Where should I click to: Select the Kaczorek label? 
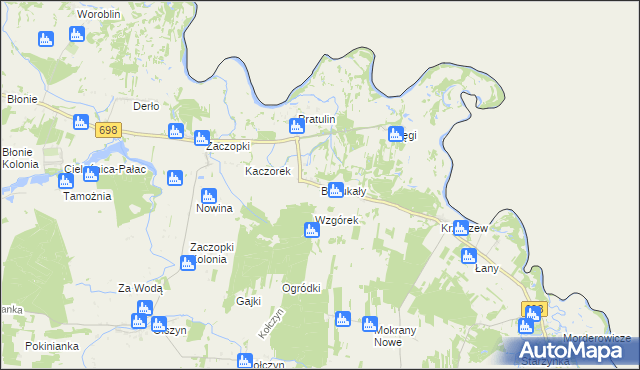click(268, 171)
